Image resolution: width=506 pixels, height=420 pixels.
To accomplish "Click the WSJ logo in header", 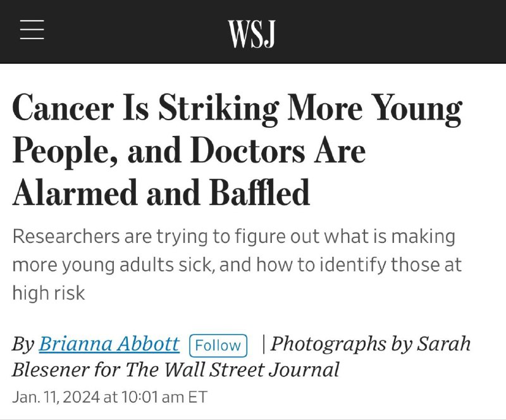I will click(252, 34).
